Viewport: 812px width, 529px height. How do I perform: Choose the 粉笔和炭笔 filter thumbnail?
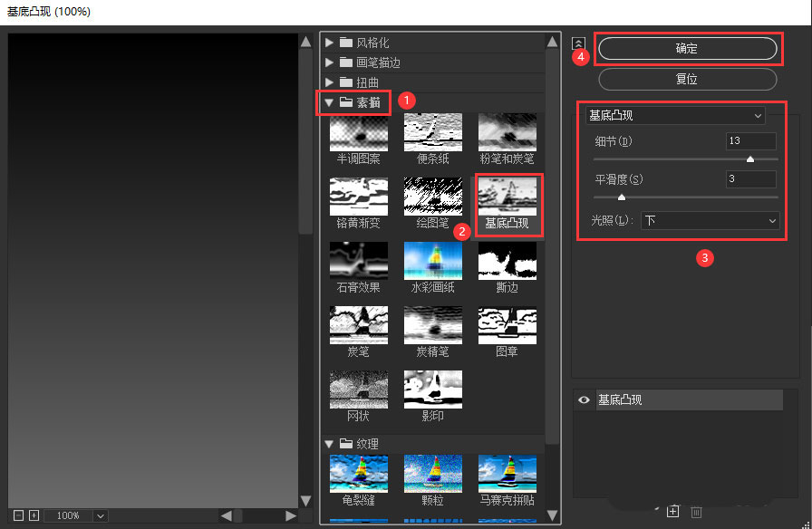coord(507,133)
